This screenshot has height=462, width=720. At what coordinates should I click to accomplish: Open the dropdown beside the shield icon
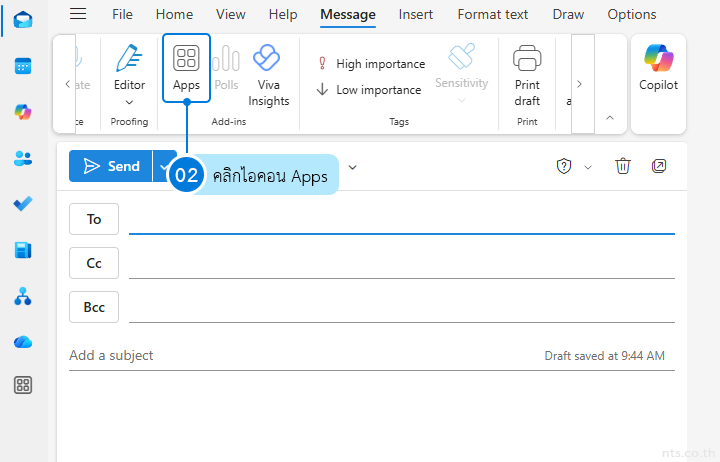point(588,167)
